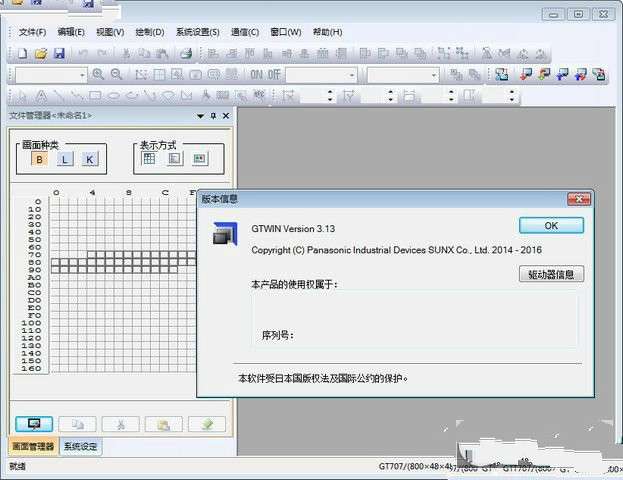Toggle the B screen type button
The width and height of the screenshot is (623, 480).
pos(39,160)
